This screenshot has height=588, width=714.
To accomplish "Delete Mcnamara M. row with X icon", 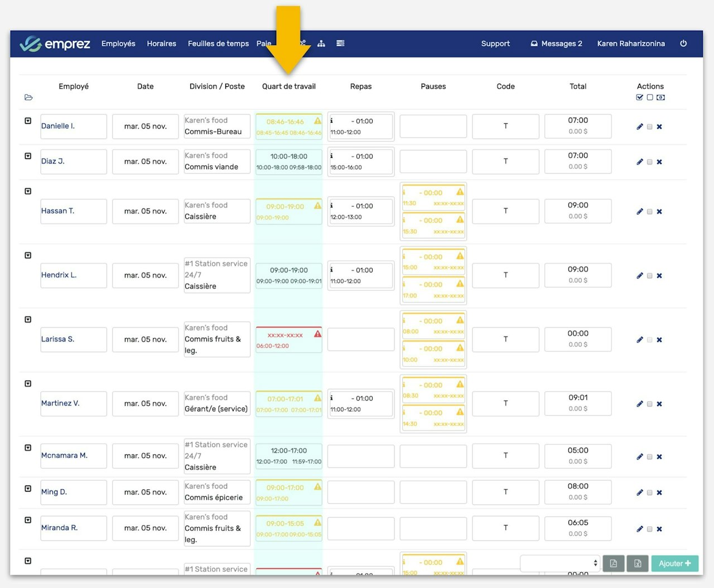I will 659,456.
